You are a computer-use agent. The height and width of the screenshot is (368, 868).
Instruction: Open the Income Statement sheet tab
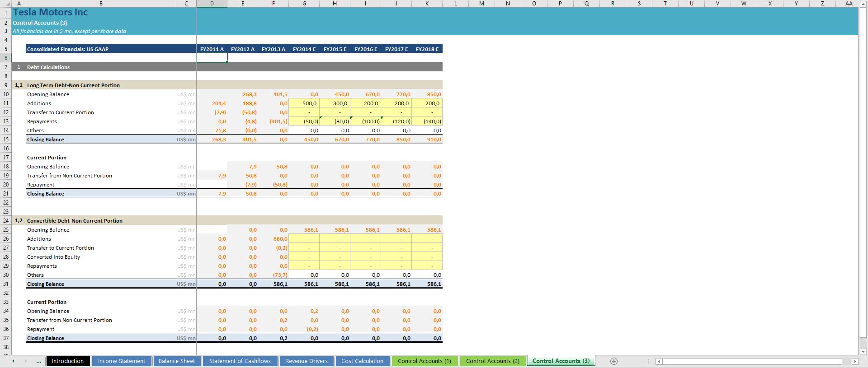[x=122, y=361]
